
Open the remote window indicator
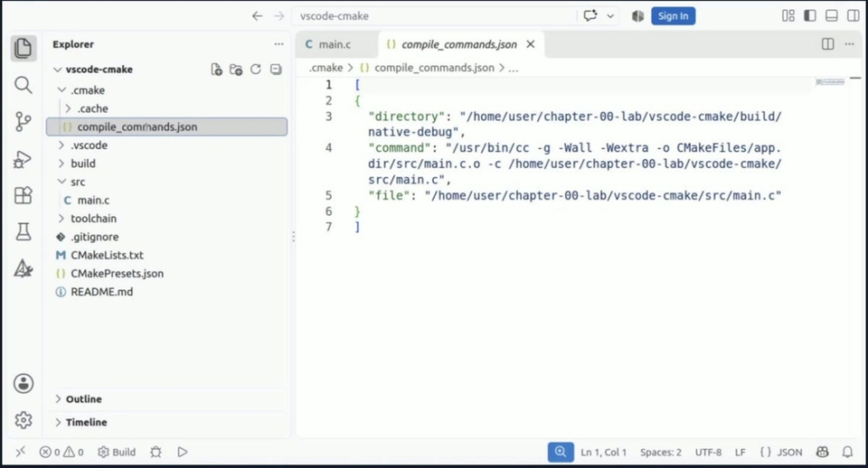(x=21, y=452)
